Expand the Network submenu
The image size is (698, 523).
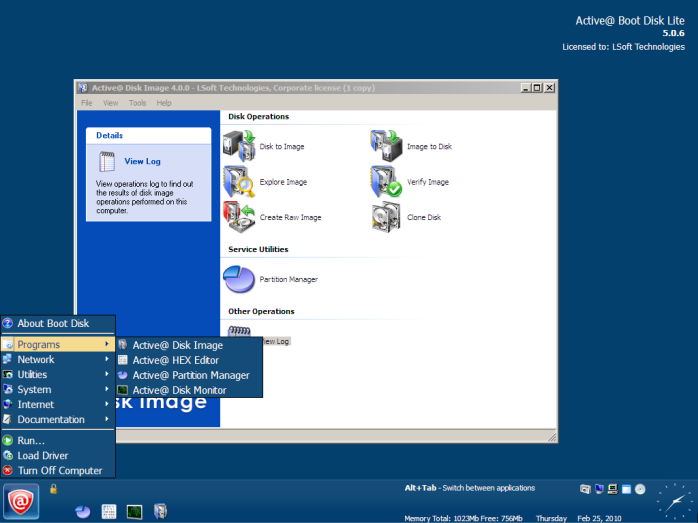pos(58,359)
